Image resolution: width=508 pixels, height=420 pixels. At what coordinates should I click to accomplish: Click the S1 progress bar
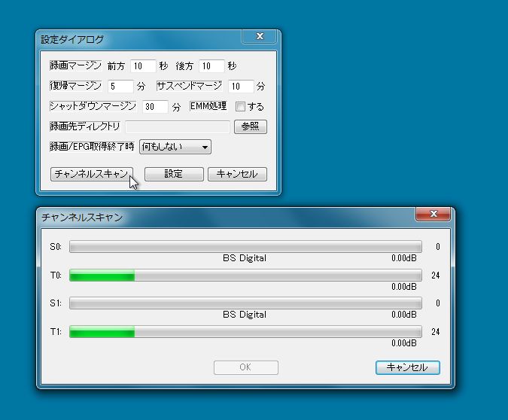tap(245, 303)
